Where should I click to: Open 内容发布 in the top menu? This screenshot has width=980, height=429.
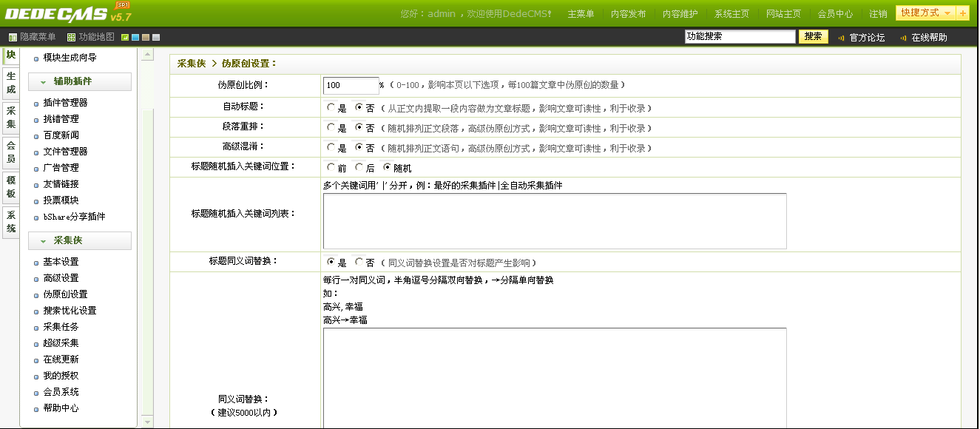(628, 14)
